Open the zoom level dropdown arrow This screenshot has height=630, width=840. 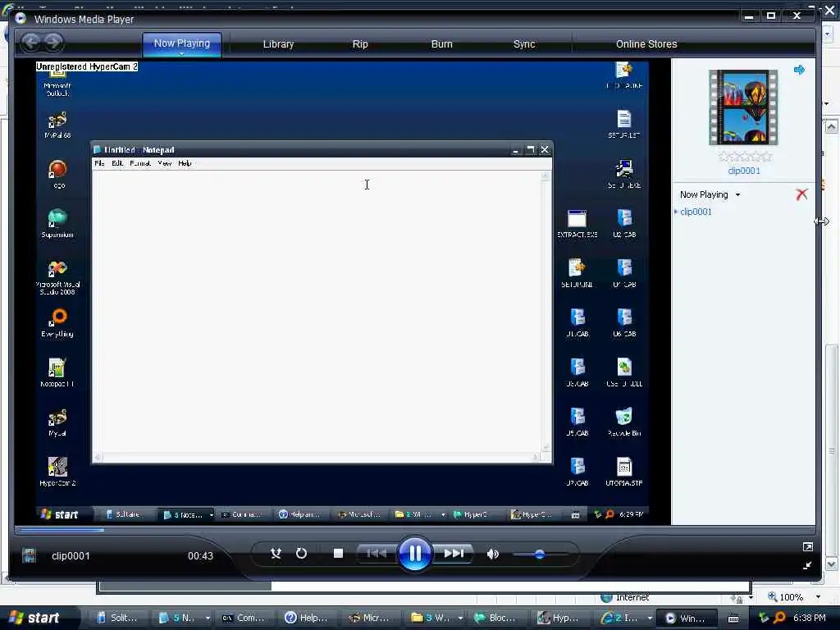[818, 597]
